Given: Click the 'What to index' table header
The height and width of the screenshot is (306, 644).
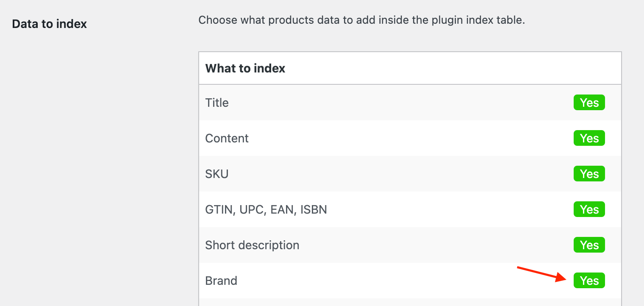Looking at the screenshot, I should [x=245, y=68].
